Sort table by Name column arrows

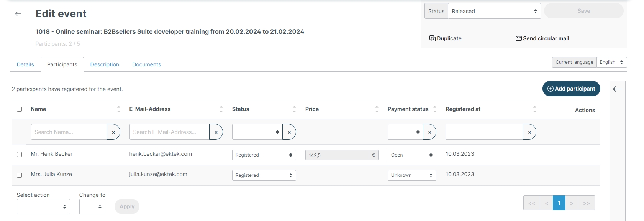[118, 109]
